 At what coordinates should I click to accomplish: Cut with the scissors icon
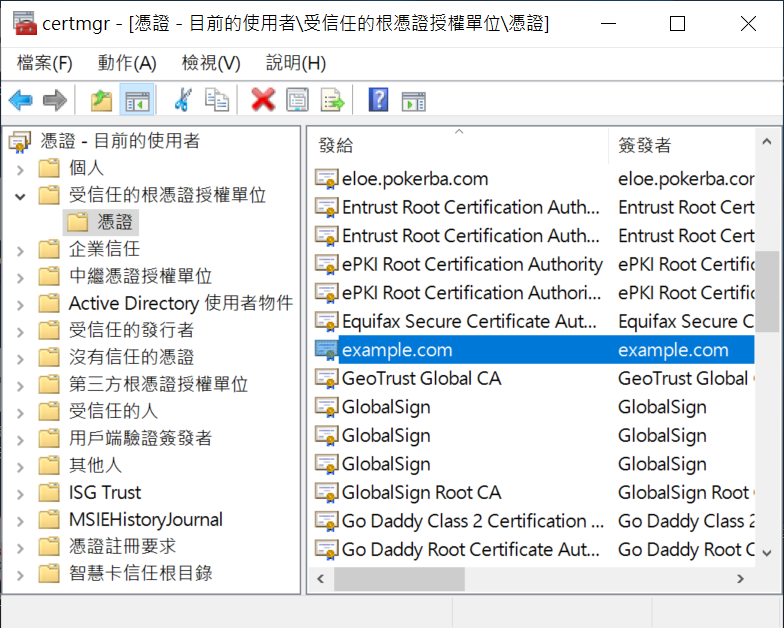click(x=183, y=100)
